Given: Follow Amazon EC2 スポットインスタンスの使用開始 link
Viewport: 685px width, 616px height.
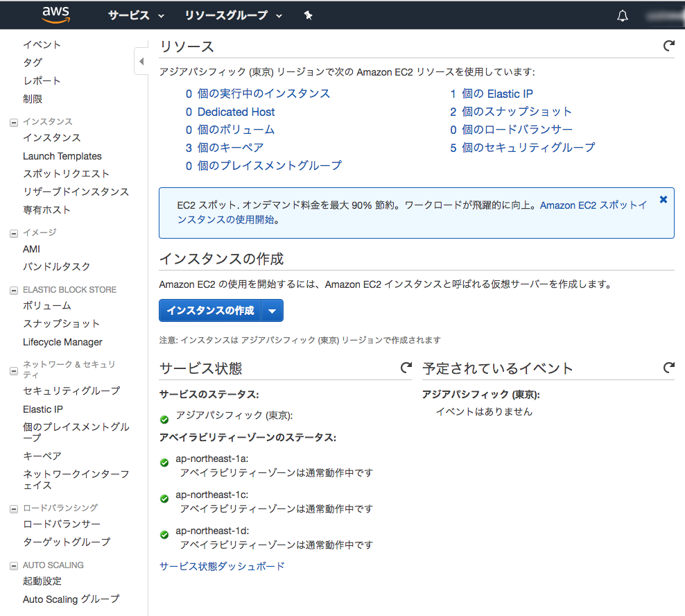Looking at the screenshot, I should point(593,205).
